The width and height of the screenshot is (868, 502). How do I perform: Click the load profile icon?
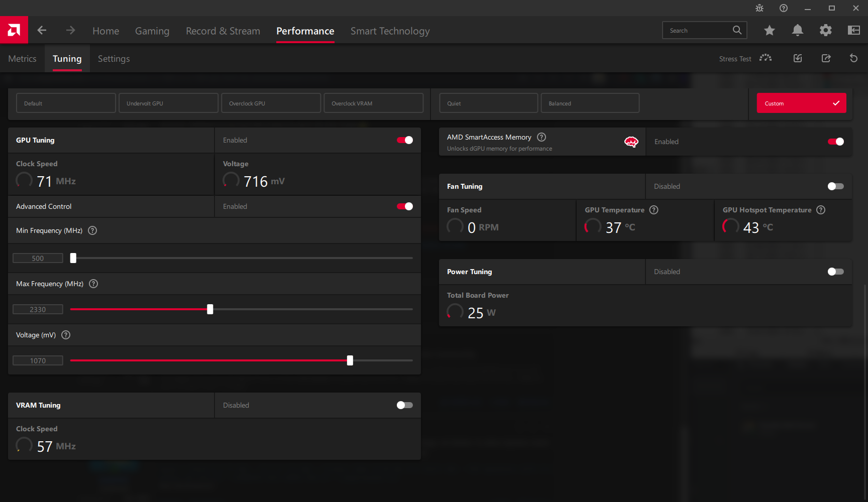(x=798, y=58)
